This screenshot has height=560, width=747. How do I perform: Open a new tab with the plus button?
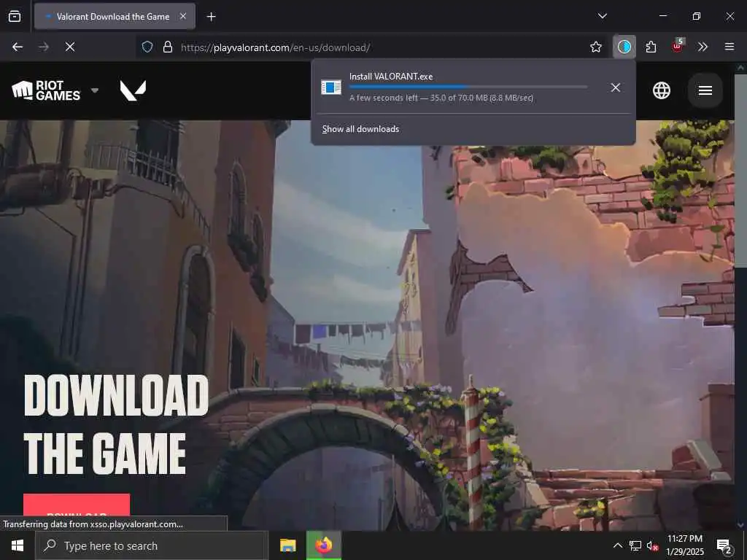coord(211,17)
